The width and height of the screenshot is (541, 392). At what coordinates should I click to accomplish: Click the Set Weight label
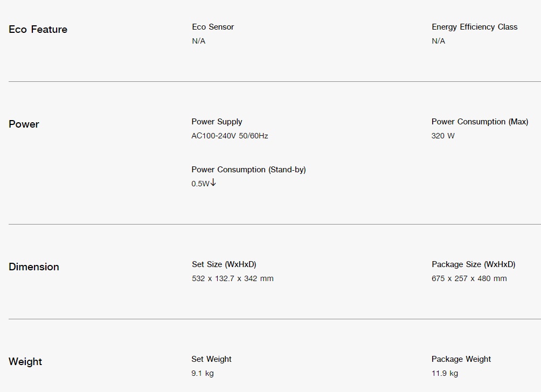pos(212,359)
